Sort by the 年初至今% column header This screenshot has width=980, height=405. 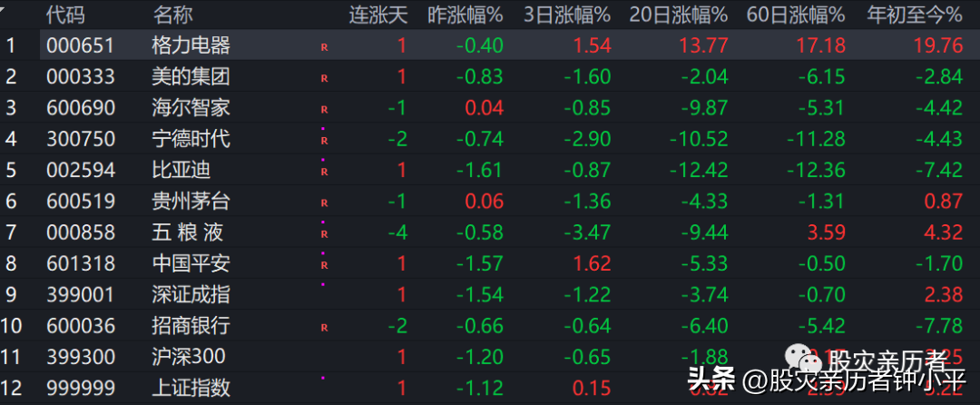915,15
